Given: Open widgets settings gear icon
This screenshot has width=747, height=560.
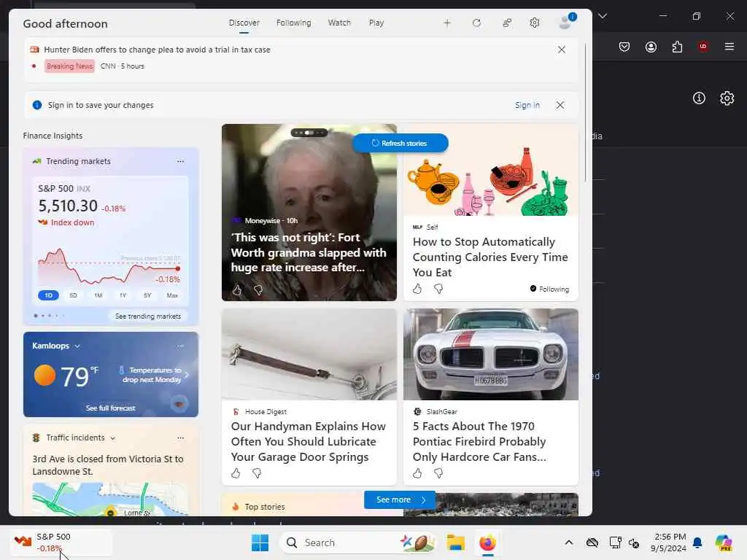Looking at the screenshot, I should pyautogui.click(x=535, y=23).
